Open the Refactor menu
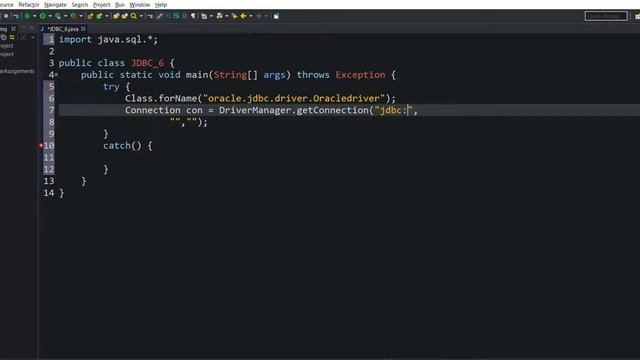 (29, 4)
